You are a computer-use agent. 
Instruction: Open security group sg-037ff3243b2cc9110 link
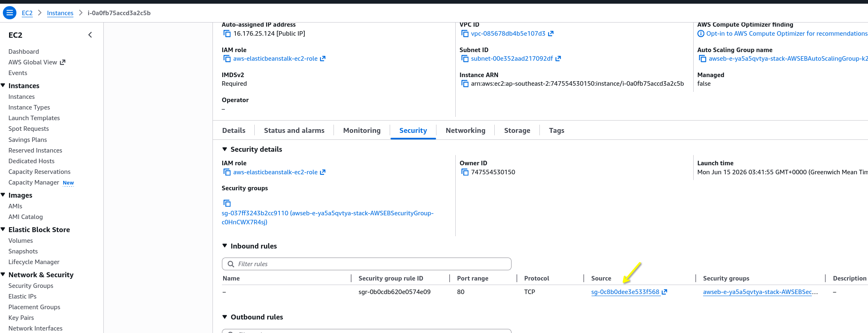(x=327, y=218)
